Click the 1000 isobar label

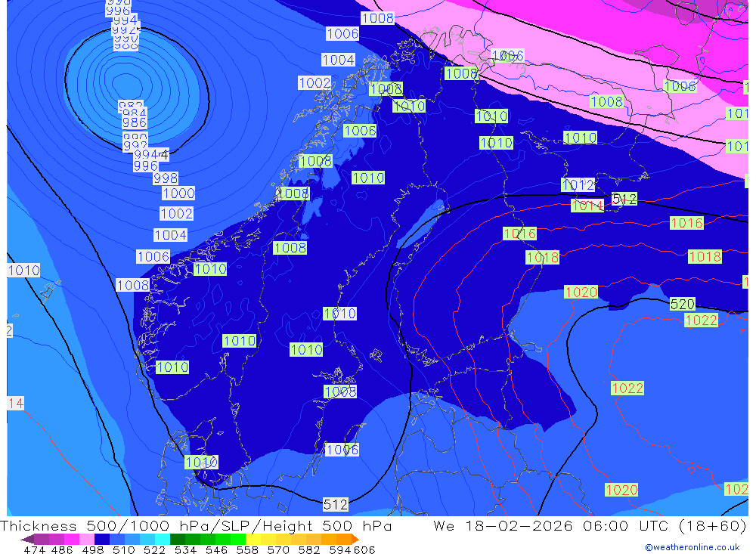(178, 193)
